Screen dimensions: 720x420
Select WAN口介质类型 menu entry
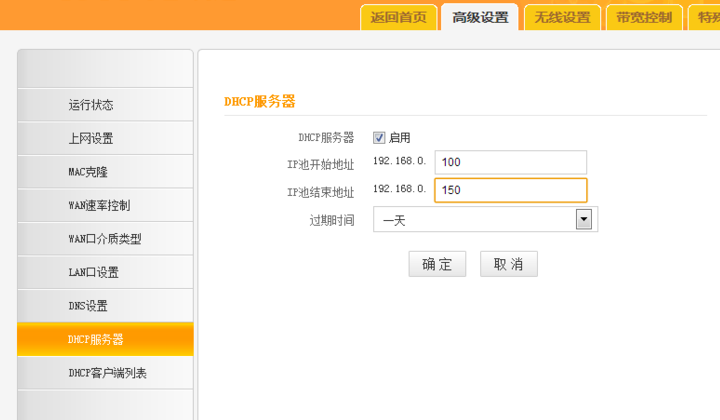tap(104, 239)
